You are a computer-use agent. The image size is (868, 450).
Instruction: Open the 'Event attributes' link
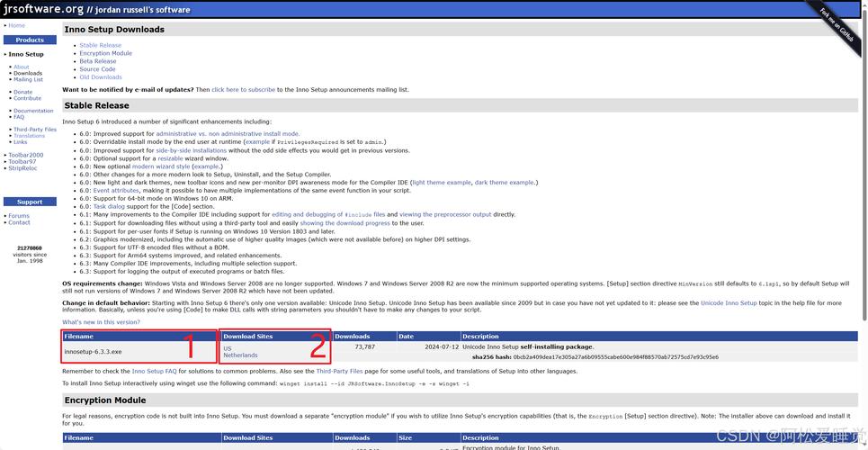[x=116, y=190]
